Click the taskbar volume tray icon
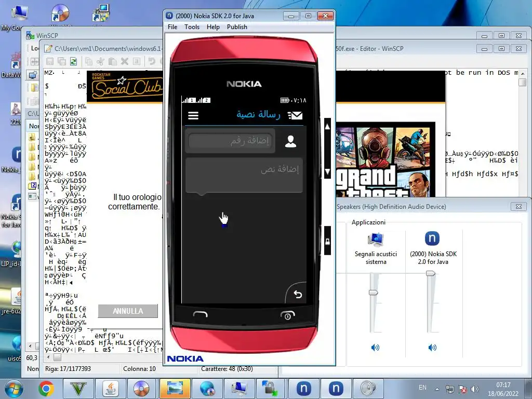532x399 pixels. (475, 389)
